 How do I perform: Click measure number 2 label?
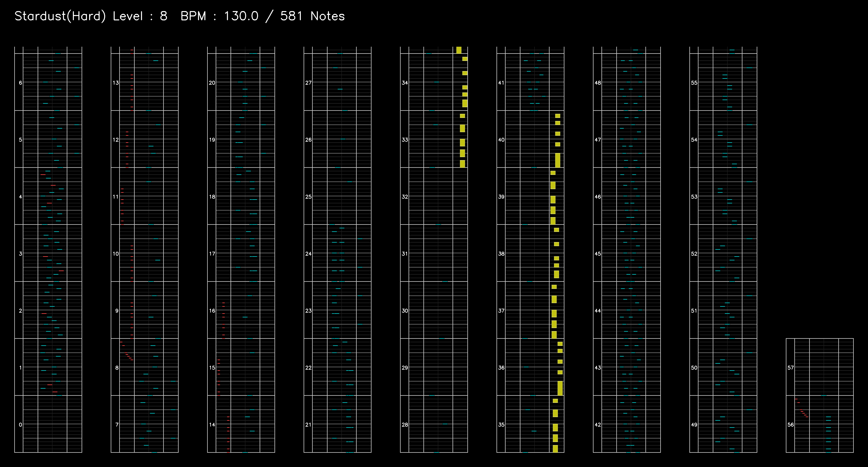tap(21, 311)
